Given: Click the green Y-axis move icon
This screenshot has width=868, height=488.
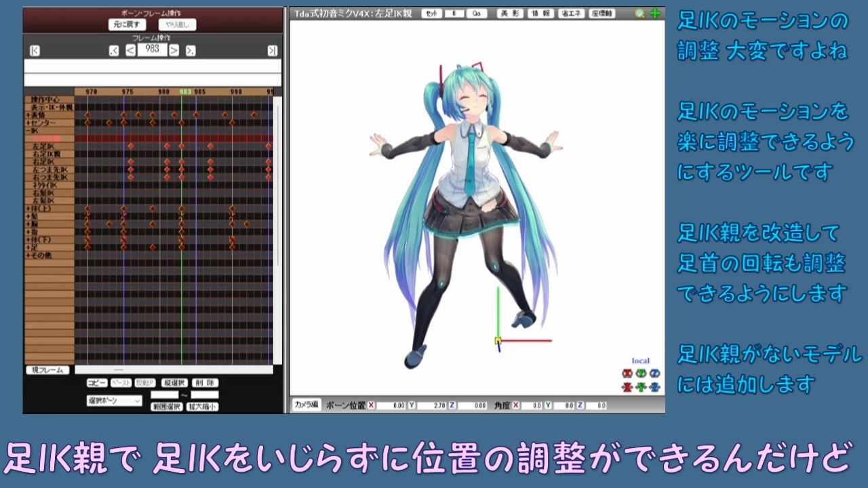Looking at the screenshot, I should pyautogui.click(x=641, y=388).
